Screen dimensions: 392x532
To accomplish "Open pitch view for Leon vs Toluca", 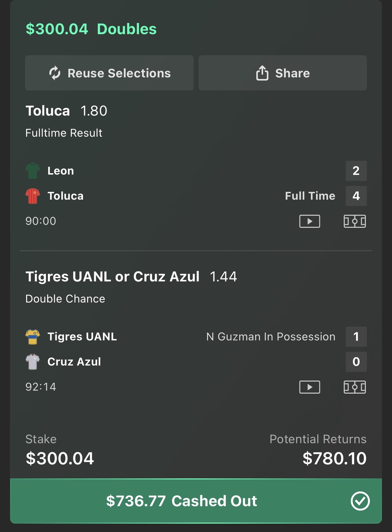I will 354,221.
